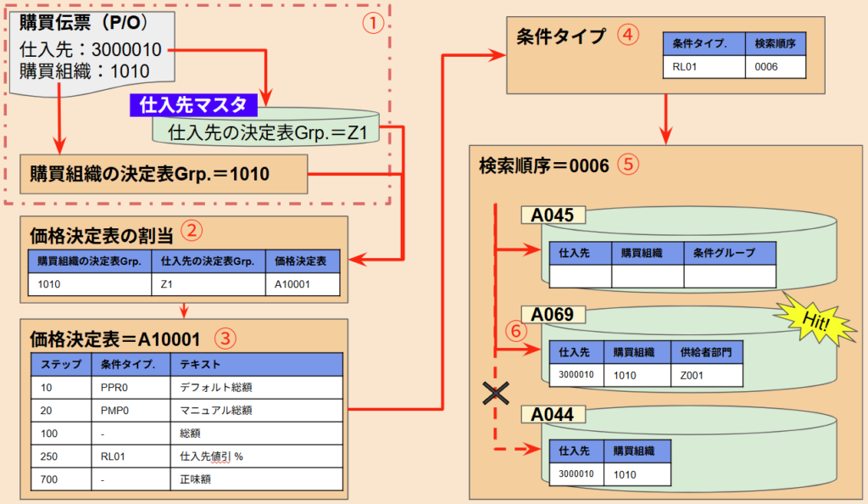Select step 250 cell
This screenshot has width=868, height=504.
(x=61, y=456)
